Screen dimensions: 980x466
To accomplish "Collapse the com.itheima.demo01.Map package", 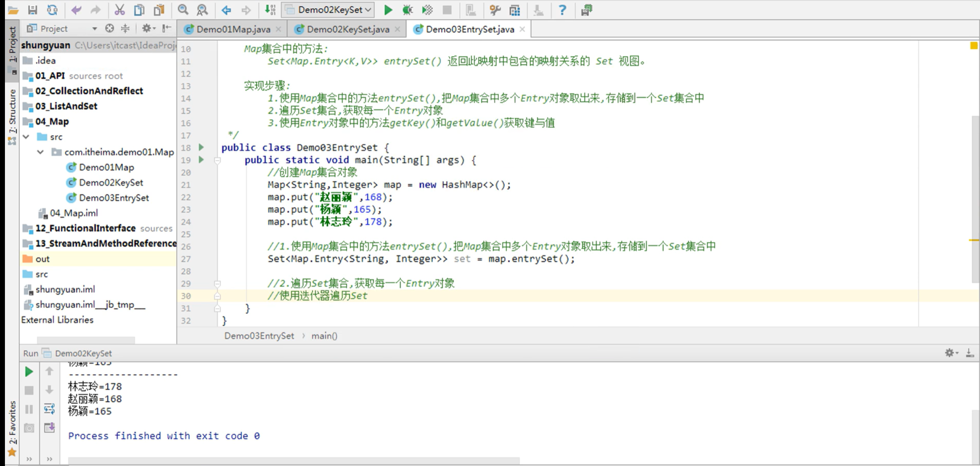I will pos(40,152).
